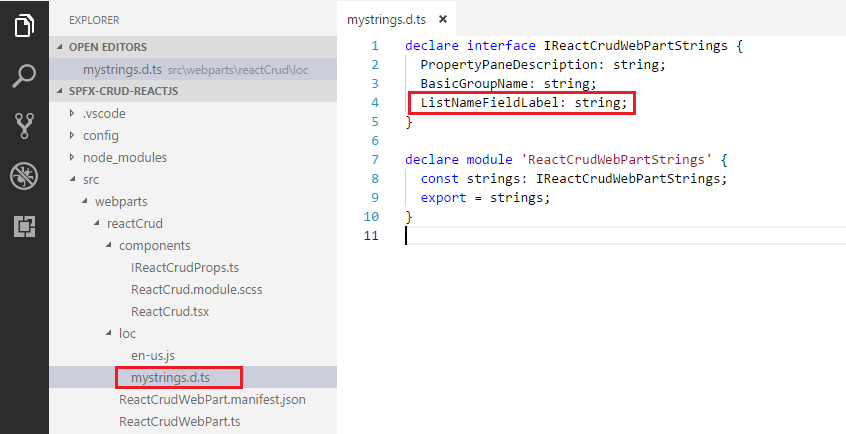Expand the config folder
The image size is (846, 434).
100,135
